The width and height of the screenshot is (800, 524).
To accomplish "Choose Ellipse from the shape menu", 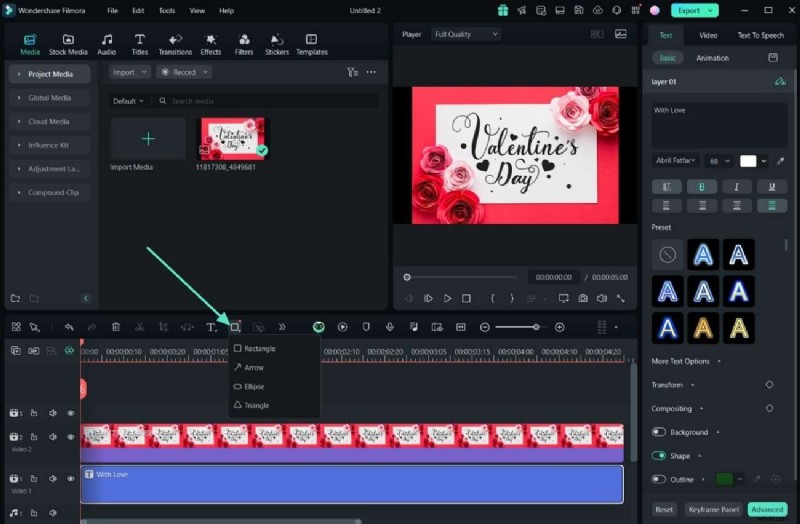I will tap(254, 386).
